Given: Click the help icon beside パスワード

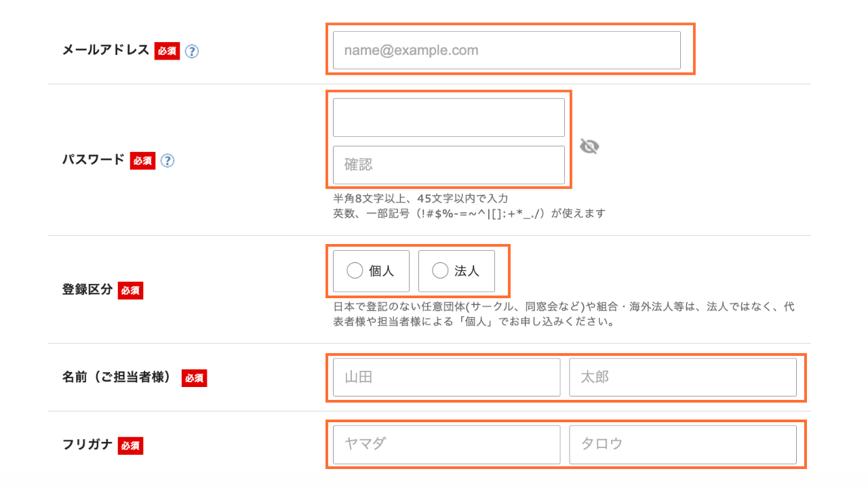Looking at the screenshot, I should [x=167, y=161].
